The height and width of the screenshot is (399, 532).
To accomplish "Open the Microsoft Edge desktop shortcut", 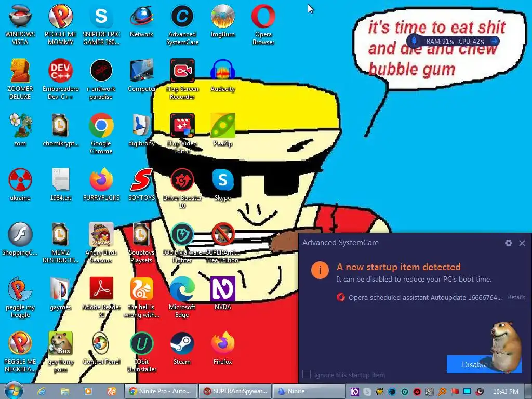I will click(x=182, y=298).
